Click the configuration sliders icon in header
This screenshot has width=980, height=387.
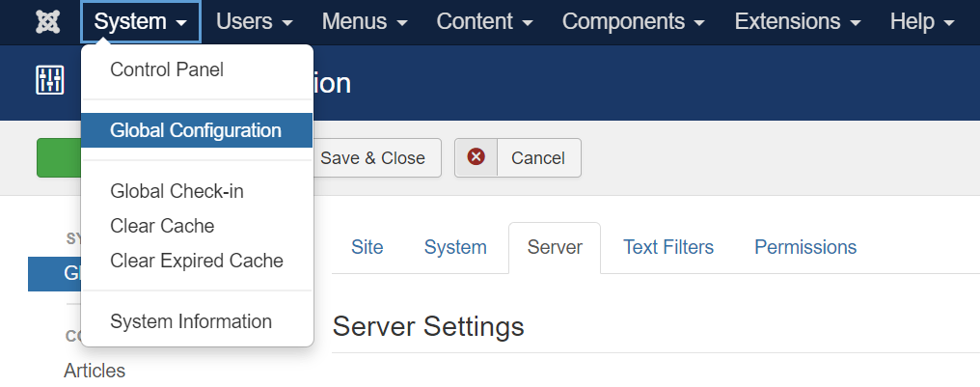49,81
